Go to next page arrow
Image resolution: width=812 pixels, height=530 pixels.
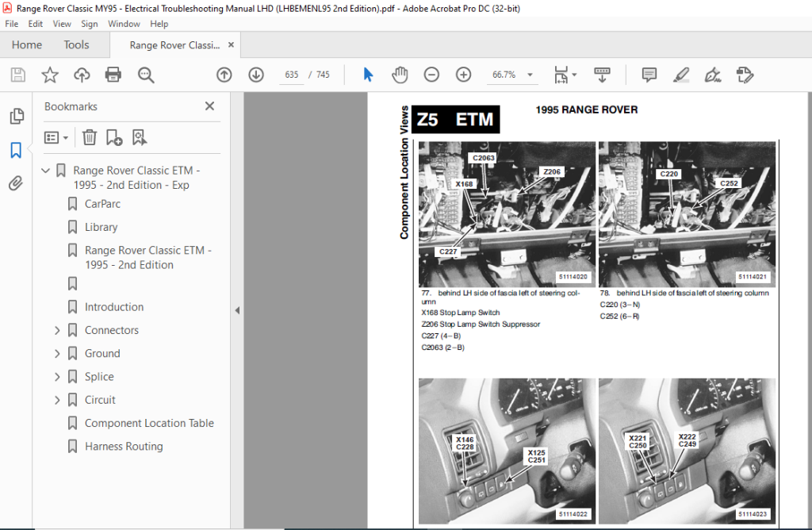click(x=256, y=75)
